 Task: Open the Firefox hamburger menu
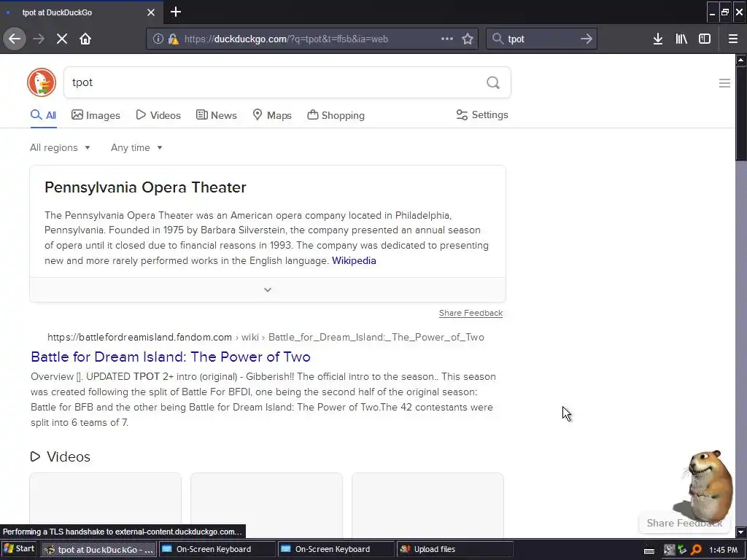733,39
